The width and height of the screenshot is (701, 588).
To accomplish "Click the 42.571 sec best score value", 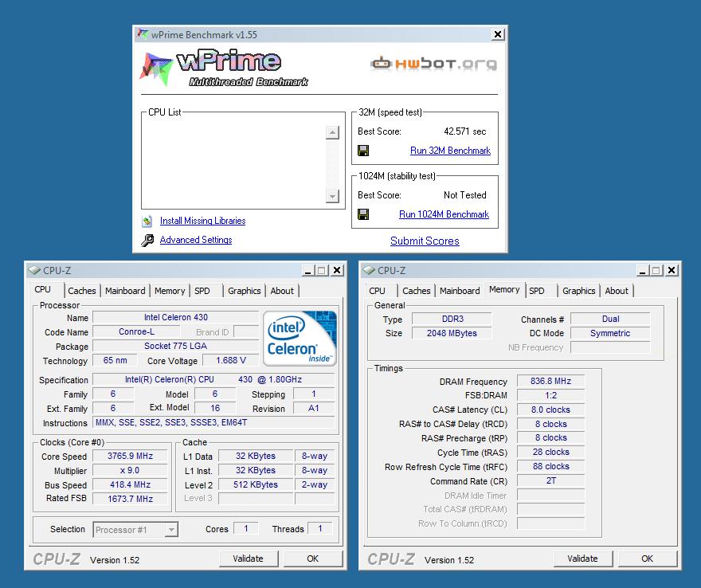I will pyautogui.click(x=464, y=131).
